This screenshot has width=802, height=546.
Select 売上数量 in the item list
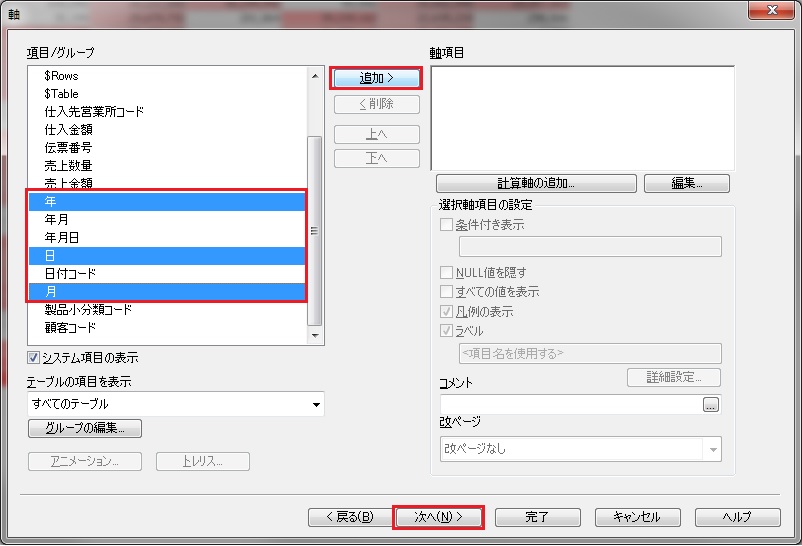(x=68, y=166)
